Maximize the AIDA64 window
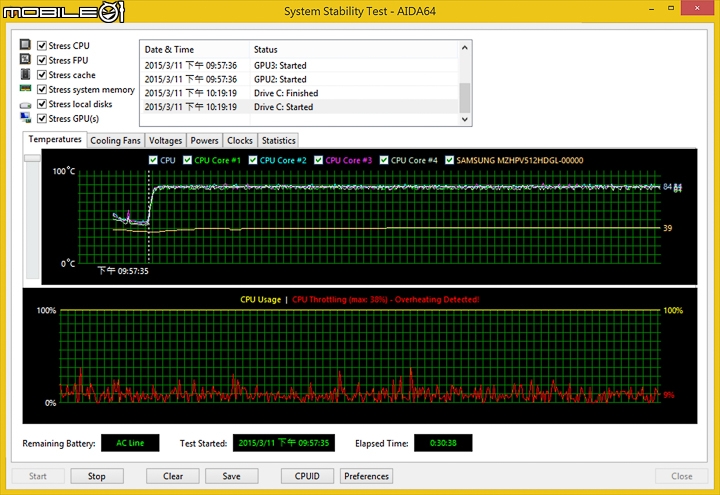This screenshot has width=720, height=495. click(x=671, y=9)
